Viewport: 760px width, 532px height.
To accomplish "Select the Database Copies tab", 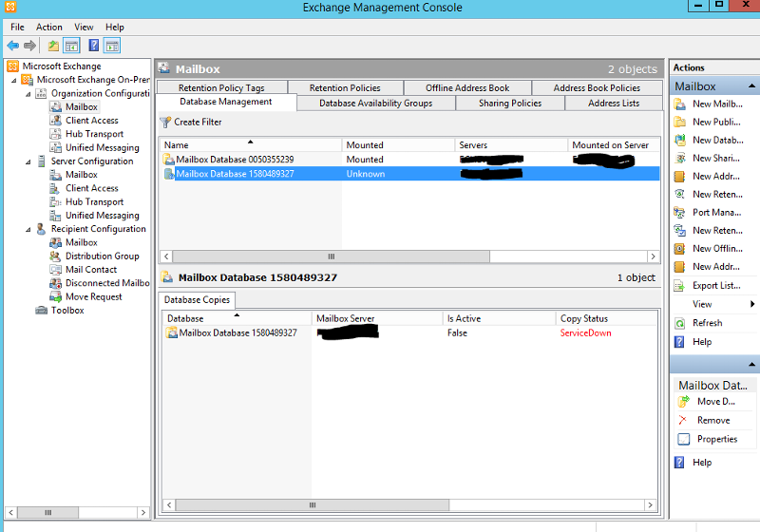I will point(197,300).
